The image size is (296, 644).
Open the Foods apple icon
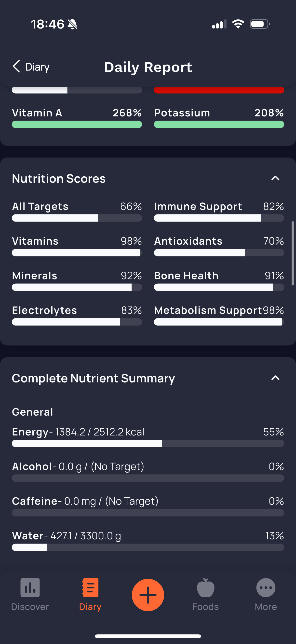coord(206,588)
